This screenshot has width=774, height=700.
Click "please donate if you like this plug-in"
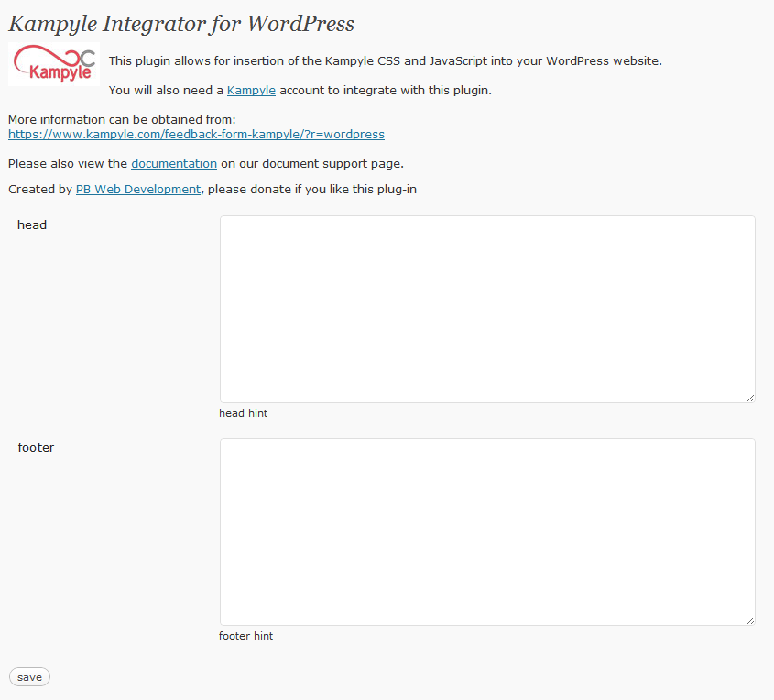click(312, 189)
